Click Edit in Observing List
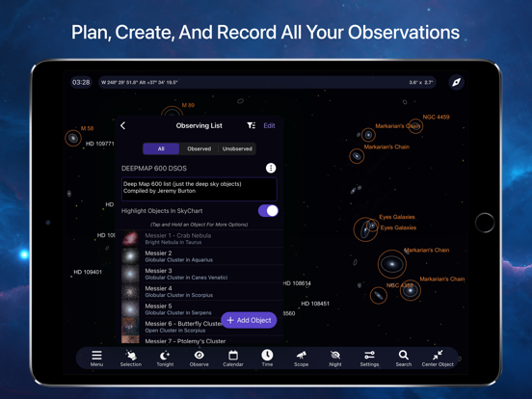The image size is (532, 399). coord(269,125)
